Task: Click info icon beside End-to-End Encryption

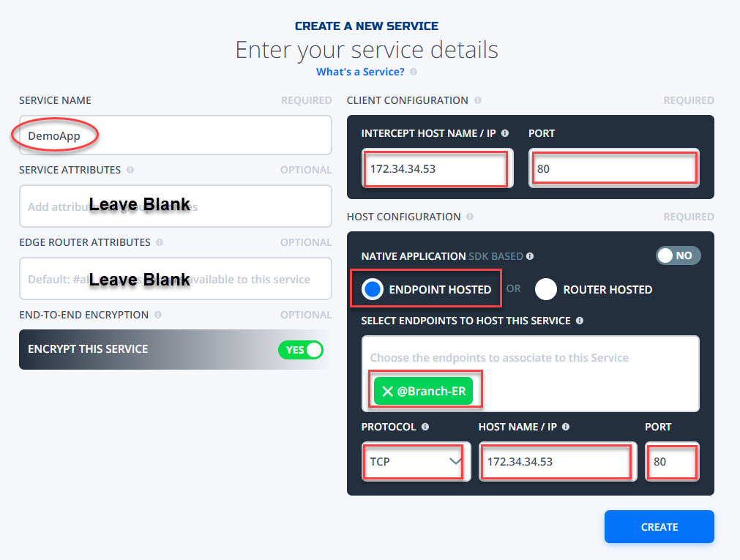Action: tap(158, 315)
